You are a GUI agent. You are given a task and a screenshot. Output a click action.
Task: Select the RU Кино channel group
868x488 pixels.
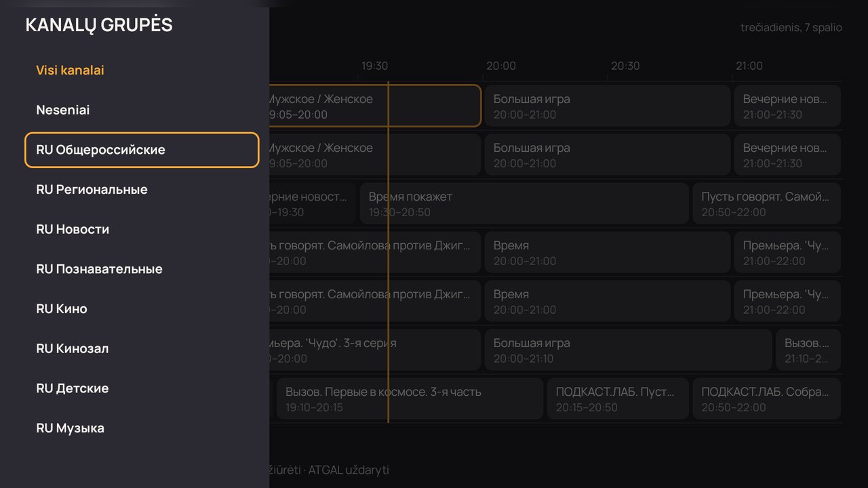142,309
